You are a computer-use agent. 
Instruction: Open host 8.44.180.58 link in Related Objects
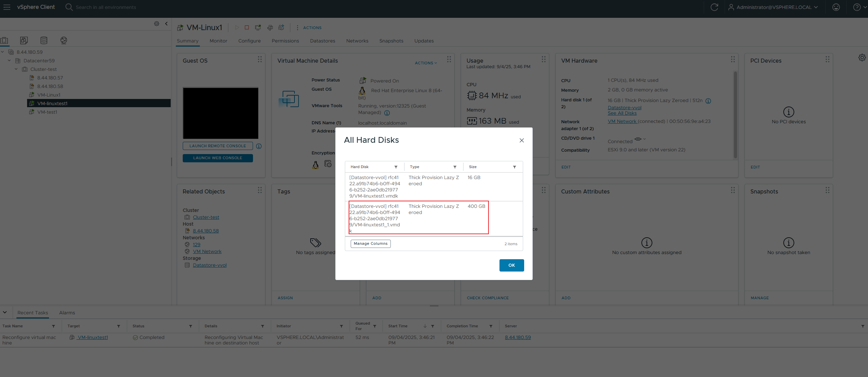tap(206, 231)
